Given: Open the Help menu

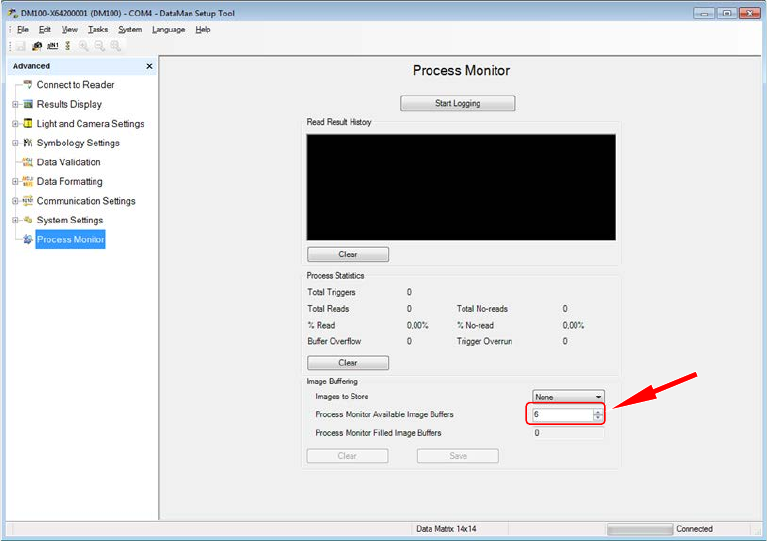Looking at the screenshot, I should coord(203,29).
